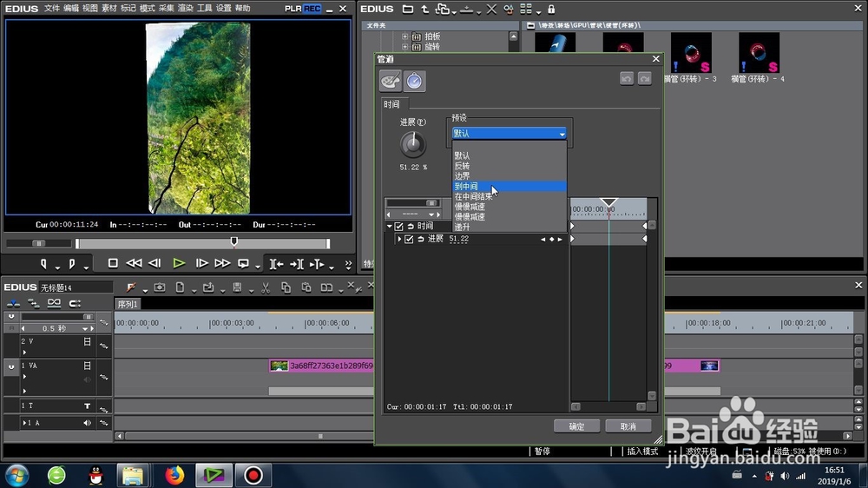The image size is (868, 488).
Task: Click the save project floppy icon
Action: coord(237,287)
